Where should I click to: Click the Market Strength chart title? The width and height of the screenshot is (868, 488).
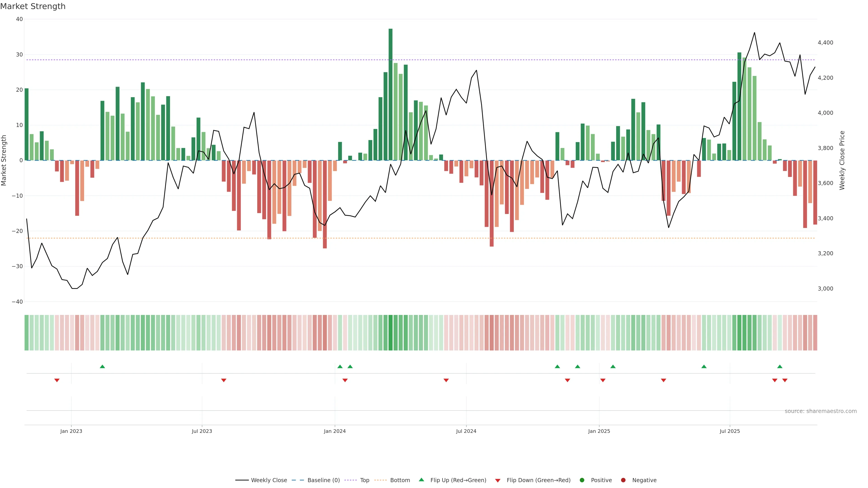33,6
